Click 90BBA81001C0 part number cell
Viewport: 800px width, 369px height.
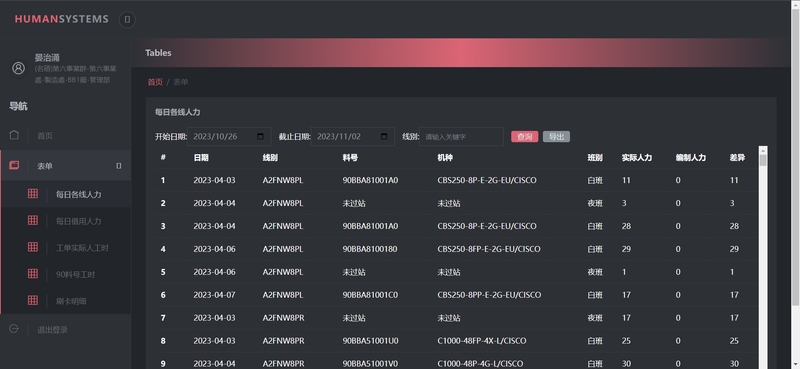click(370, 295)
